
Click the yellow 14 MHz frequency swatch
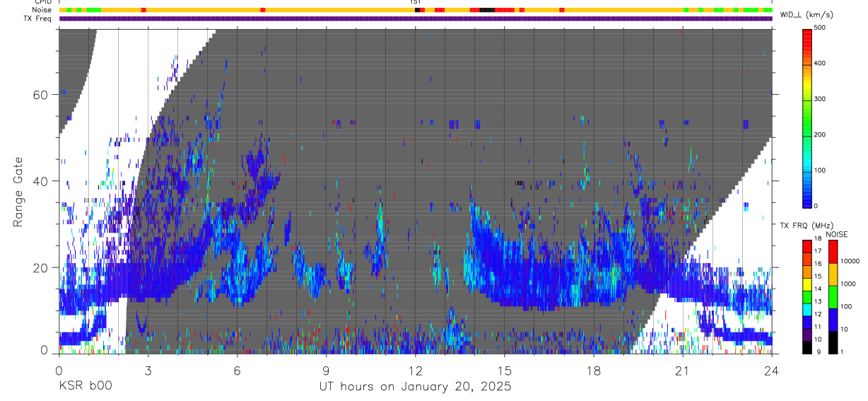(x=807, y=285)
